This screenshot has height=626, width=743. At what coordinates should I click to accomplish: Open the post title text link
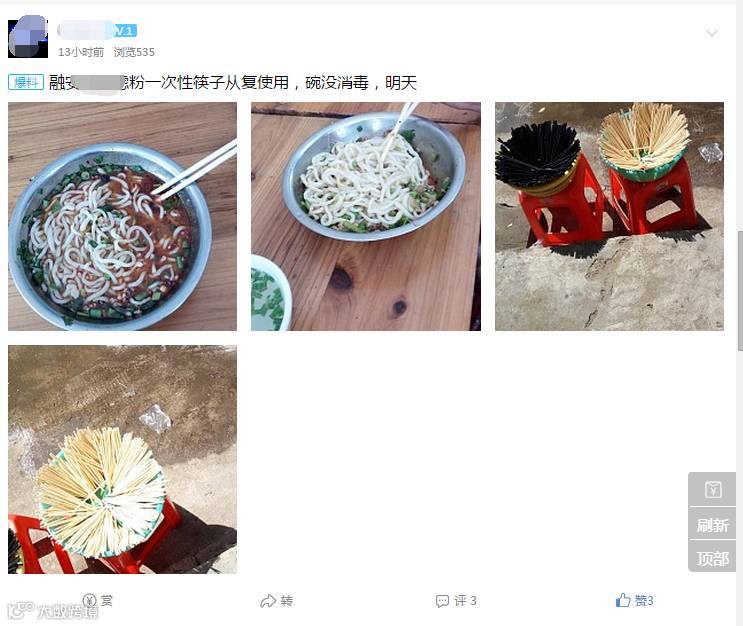[233, 83]
